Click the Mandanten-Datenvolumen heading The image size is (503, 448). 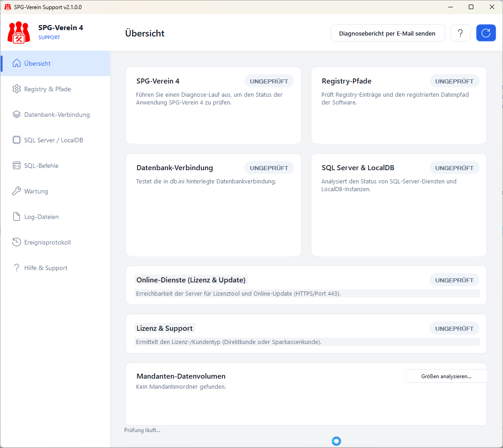pos(181,376)
